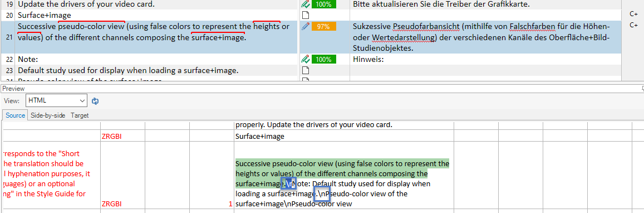The height and width of the screenshot is (213, 644).
Task: Select source segment 'Note:' in row 22
Action: click(x=28, y=59)
